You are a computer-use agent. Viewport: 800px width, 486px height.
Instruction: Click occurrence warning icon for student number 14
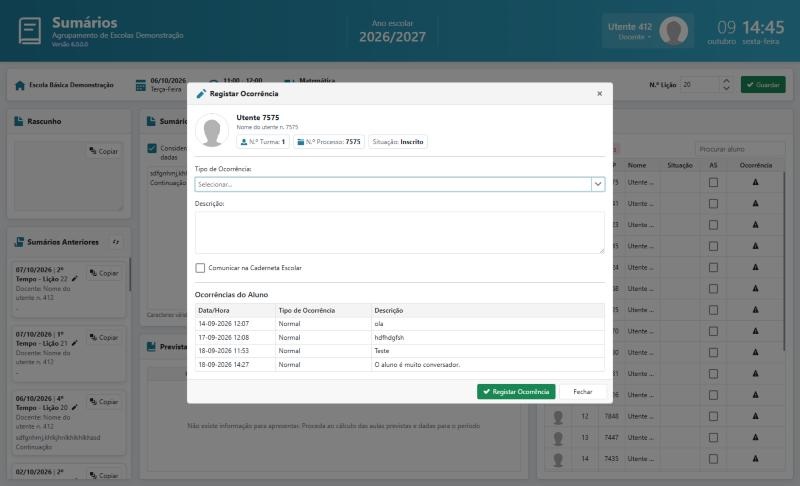tap(756, 459)
